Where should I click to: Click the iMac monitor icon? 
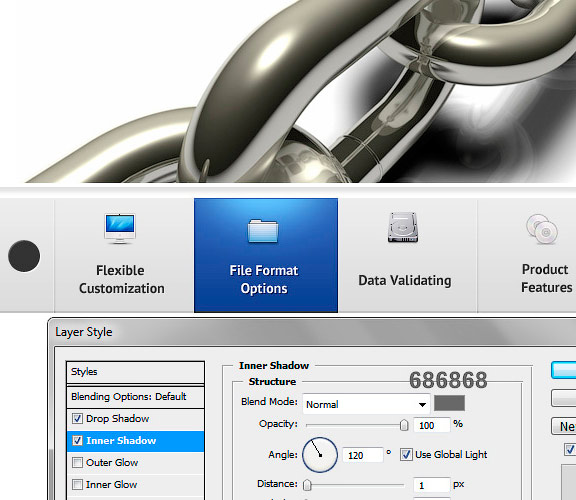pos(120,229)
